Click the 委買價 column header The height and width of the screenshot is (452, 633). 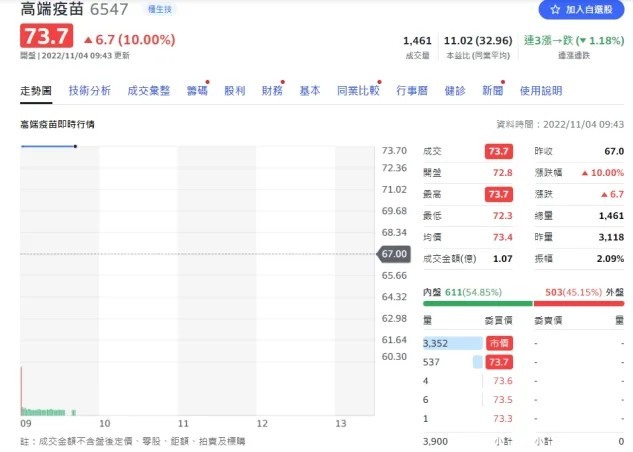499,320
